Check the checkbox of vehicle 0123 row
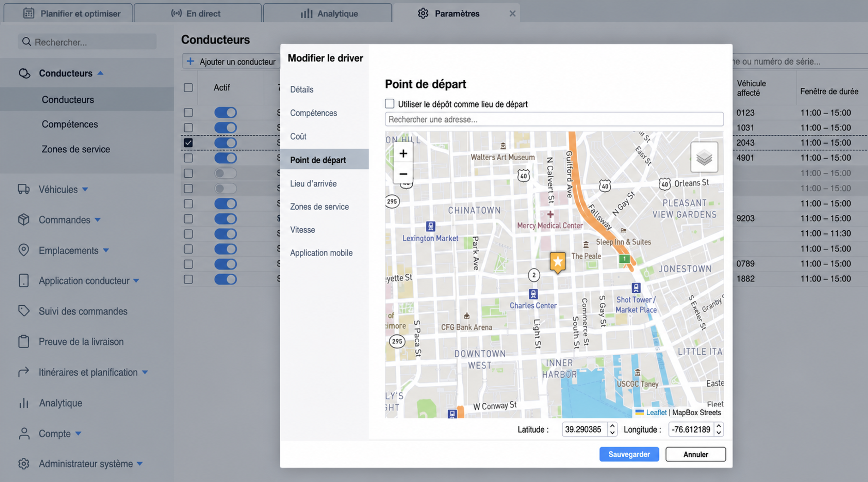 189,113
